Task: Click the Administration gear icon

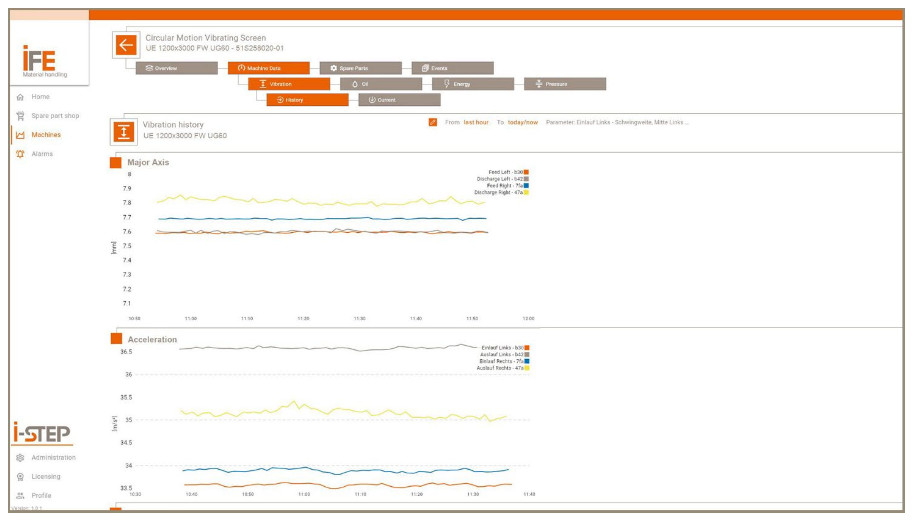Action: (20, 458)
